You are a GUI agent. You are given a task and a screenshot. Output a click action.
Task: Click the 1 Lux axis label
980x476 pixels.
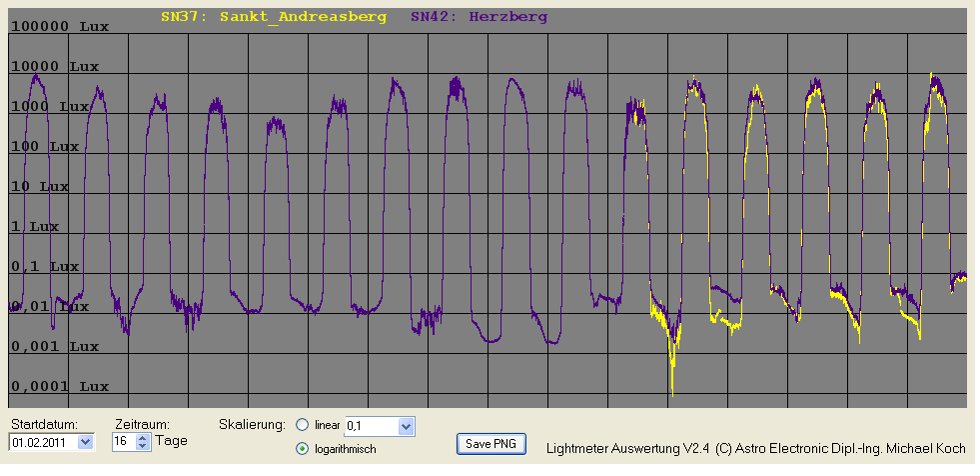35,227
